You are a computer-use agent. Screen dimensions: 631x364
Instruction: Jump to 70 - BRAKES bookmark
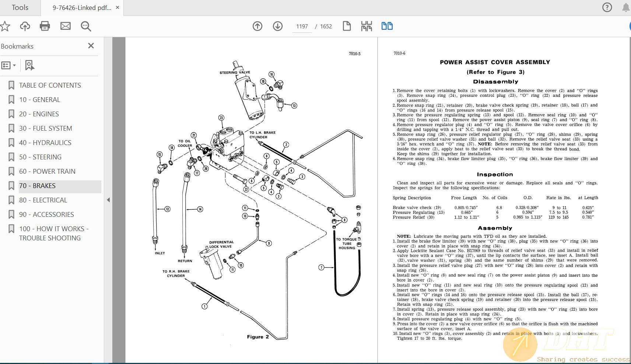37,186
